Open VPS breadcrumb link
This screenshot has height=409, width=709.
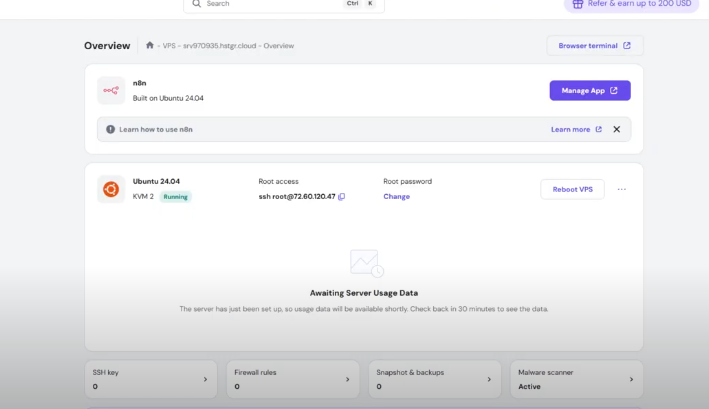[x=169, y=46]
